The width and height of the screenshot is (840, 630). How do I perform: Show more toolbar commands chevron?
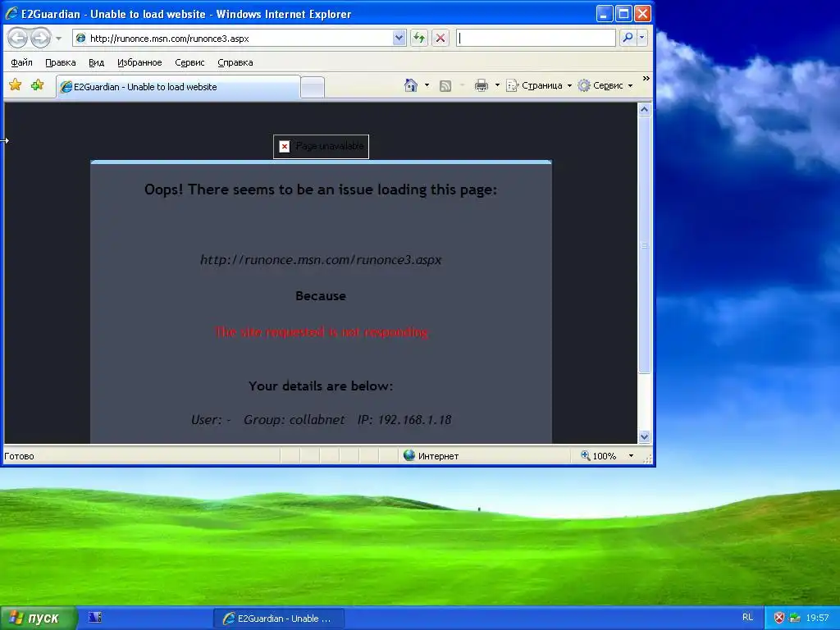pyautogui.click(x=646, y=79)
